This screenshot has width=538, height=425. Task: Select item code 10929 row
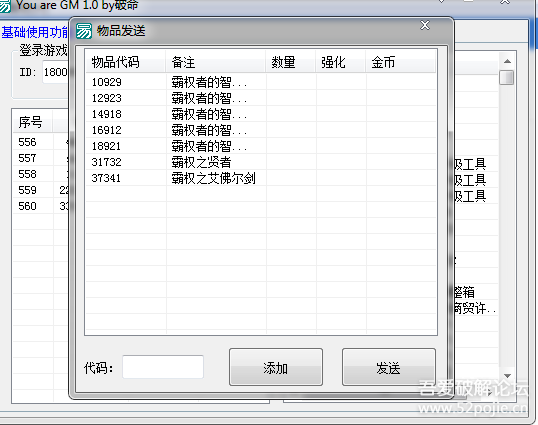261,82
